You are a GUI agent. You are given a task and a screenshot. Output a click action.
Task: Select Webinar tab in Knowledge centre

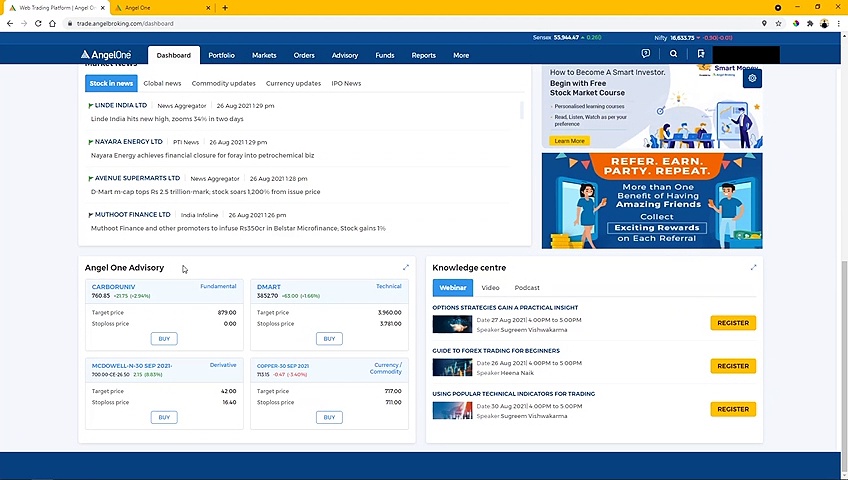point(453,288)
